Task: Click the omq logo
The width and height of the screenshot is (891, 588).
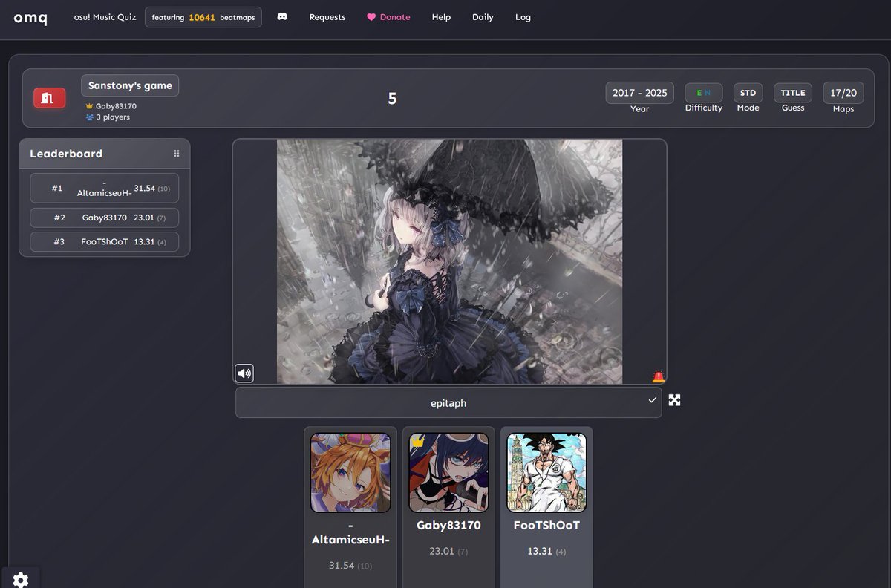Action: click(x=30, y=17)
